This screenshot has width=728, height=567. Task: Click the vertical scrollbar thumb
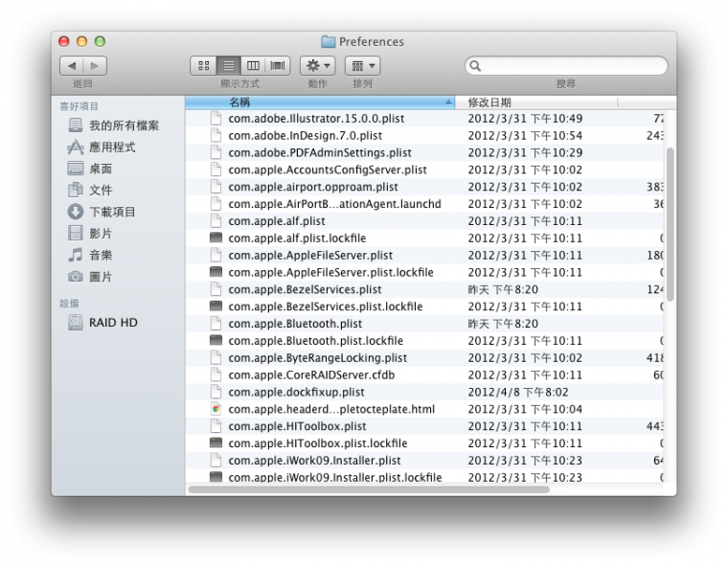point(670,224)
